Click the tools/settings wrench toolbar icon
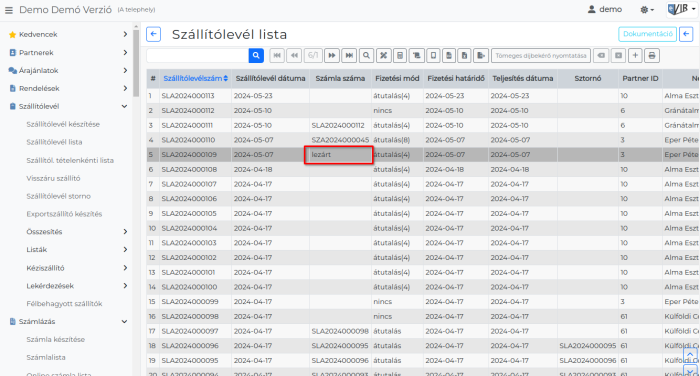 pyautogui.click(x=383, y=55)
